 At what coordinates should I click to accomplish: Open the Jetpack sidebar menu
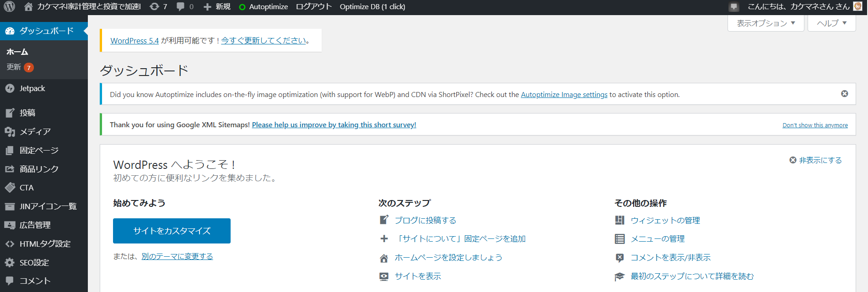[x=44, y=88]
